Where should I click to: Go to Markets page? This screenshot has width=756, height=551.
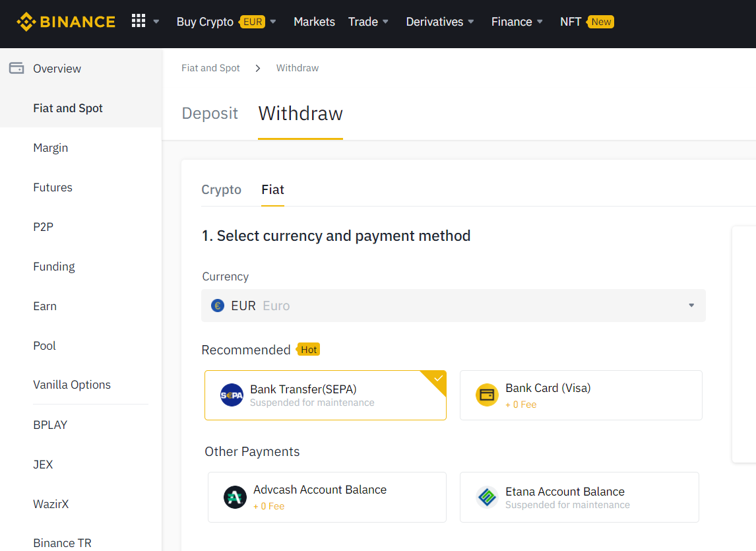pyautogui.click(x=315, y=22)
